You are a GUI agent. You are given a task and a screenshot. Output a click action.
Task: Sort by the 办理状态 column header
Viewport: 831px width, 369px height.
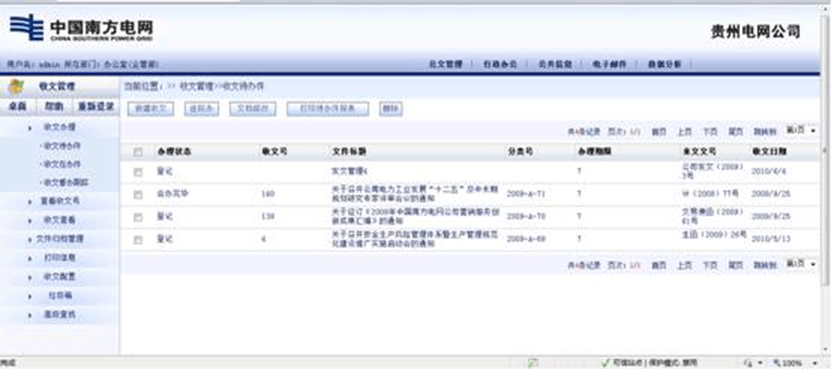click(174, 152)
